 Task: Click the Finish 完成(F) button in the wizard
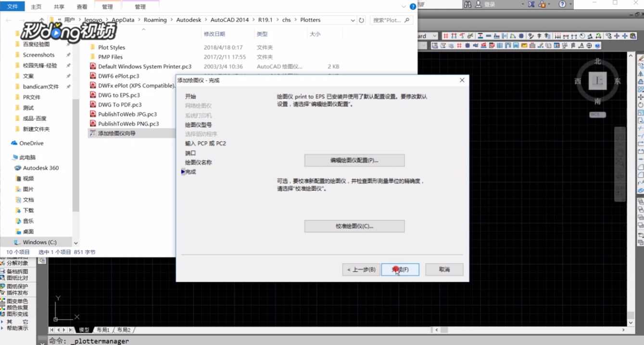point(400,269)
